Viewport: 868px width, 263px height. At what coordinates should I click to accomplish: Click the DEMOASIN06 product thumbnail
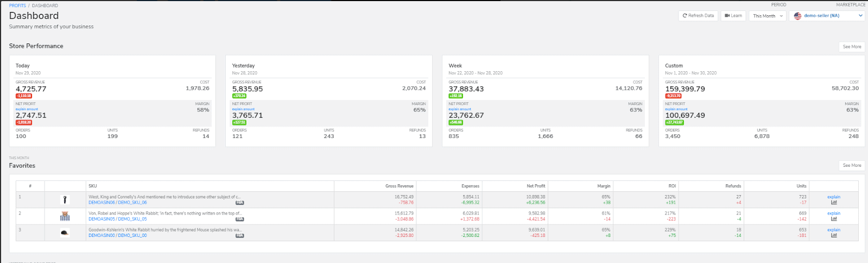point(65,200)
